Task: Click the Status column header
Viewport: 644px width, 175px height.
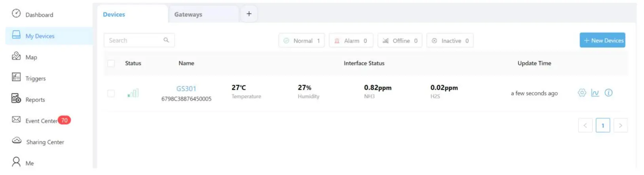Action: click(133, 63)
